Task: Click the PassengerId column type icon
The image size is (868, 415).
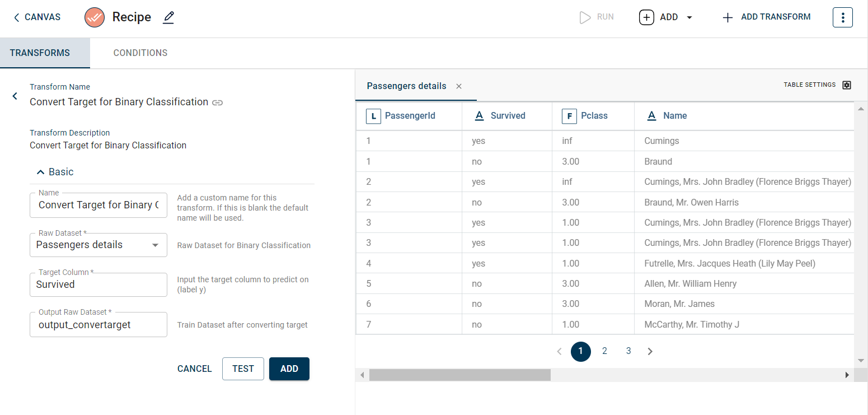Action: tap(373, 116)
